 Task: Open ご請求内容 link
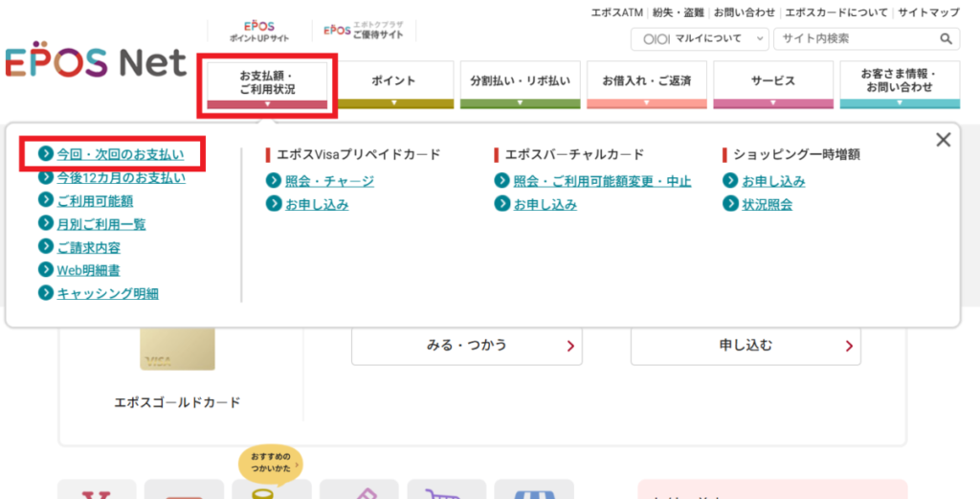[89, 247]
